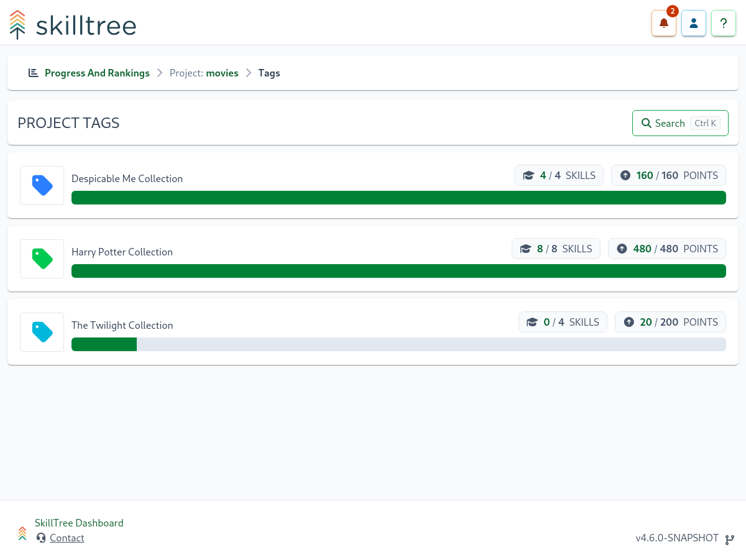Open the help question mark button

(724, 24)
